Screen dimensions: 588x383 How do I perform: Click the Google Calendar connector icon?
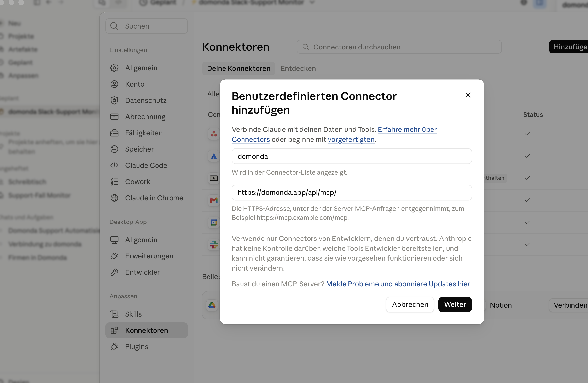click(x=214, y=223)
